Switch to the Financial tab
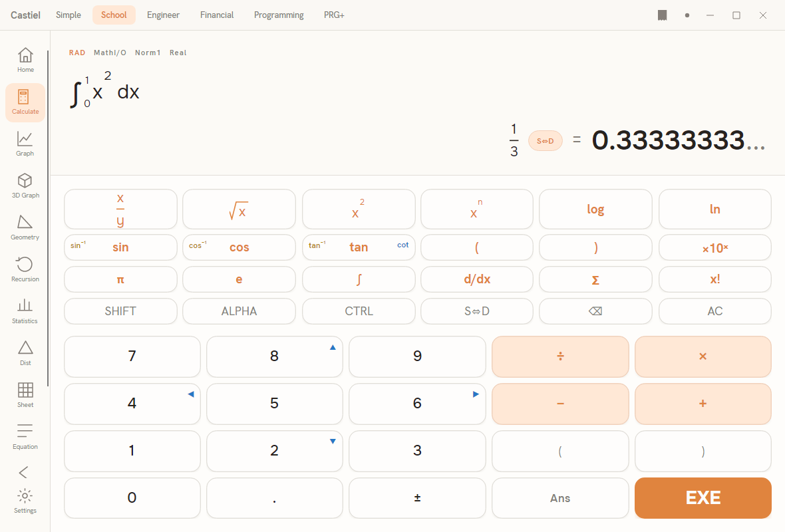 pos(217,15)
